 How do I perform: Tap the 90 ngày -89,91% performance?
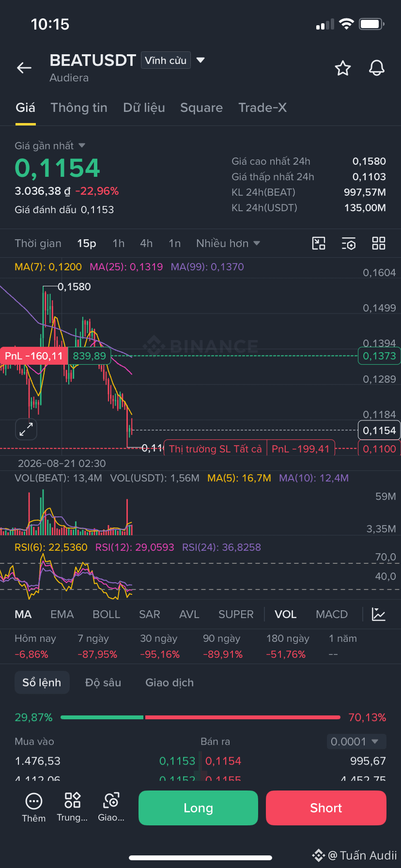pos(223,647)
